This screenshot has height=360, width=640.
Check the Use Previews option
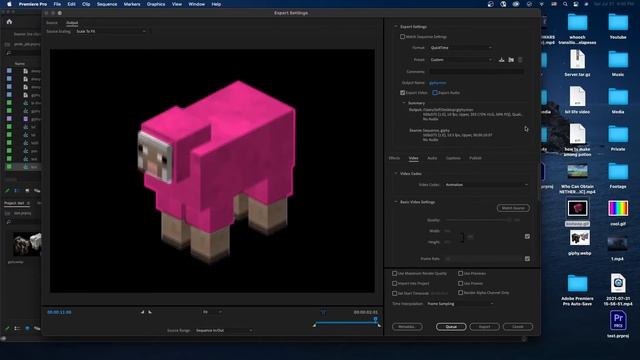tap(460, 273)
